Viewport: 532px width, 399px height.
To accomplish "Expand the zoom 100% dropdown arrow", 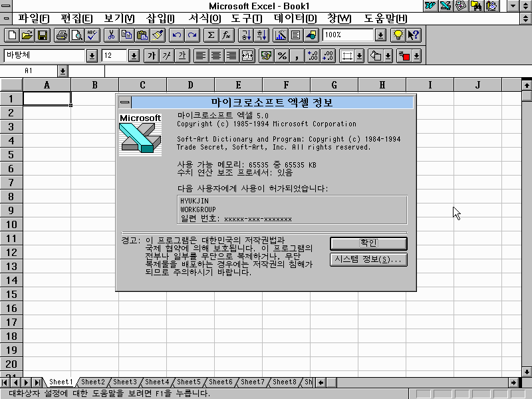I will click(x=380, y=35).
